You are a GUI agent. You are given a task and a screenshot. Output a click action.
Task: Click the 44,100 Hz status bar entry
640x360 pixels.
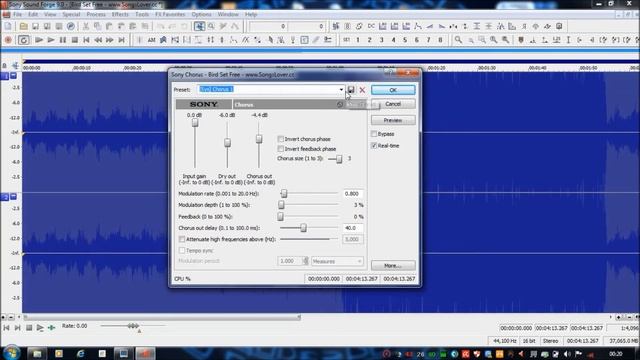504,341
